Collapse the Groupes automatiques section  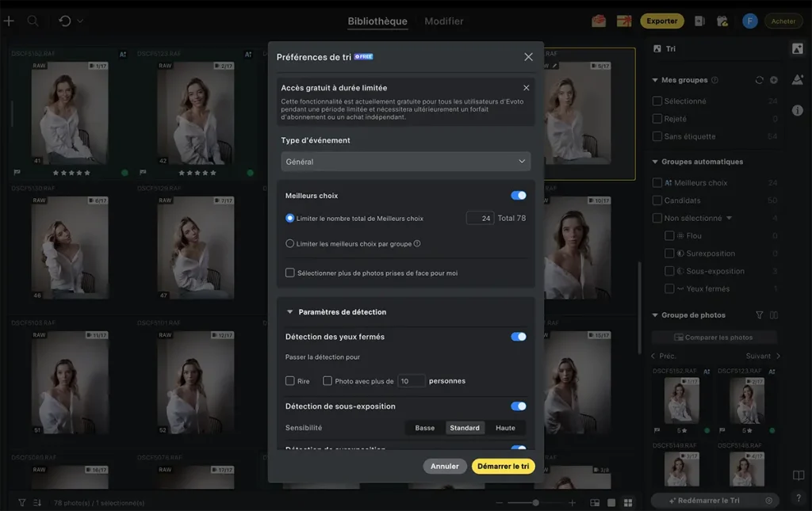[x=655, y=162]
